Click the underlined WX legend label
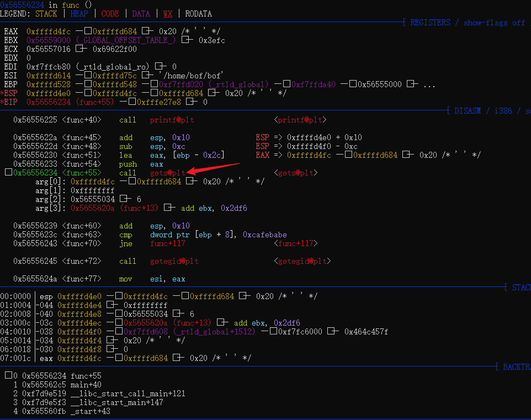Screen dimensions: 531x420 pos(168,14)
